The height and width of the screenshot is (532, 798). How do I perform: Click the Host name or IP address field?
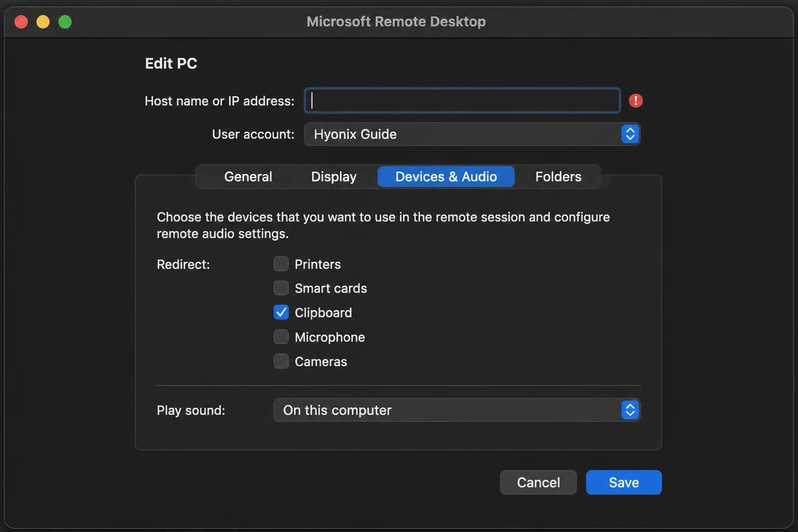point(462,101)
